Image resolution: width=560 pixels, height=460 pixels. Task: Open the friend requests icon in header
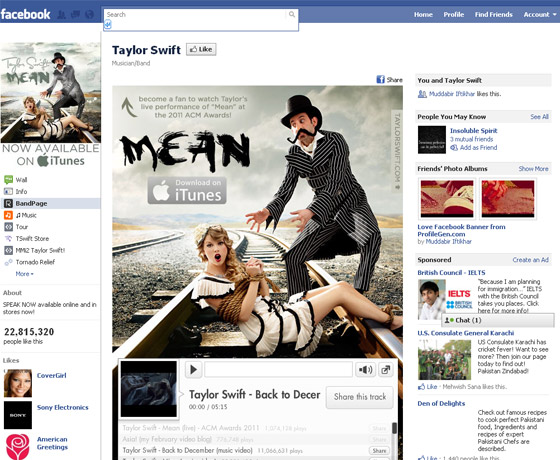tap(61, 15)
